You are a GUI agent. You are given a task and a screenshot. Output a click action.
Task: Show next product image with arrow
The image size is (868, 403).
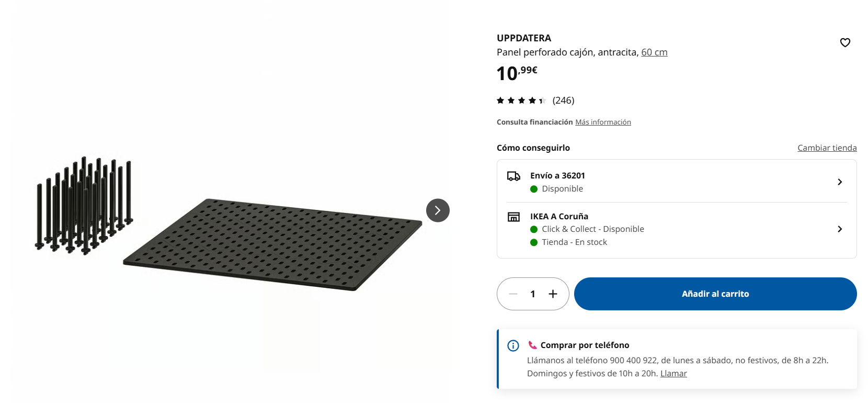[x=438, y=210]
